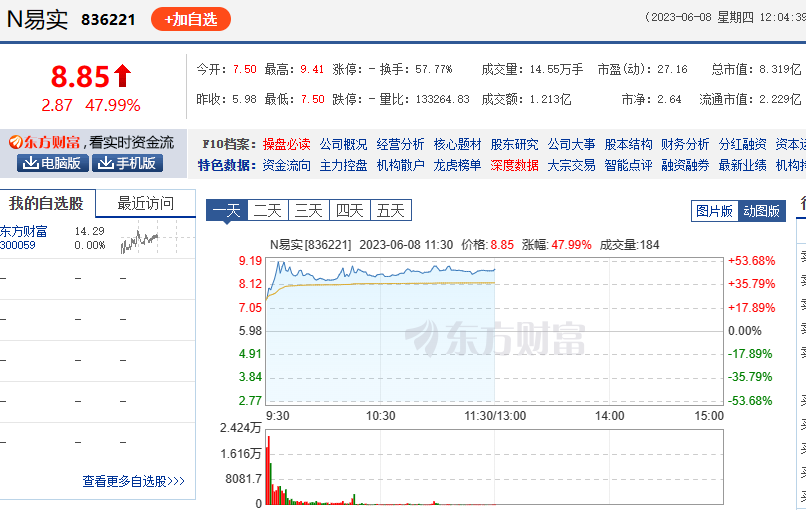Open 操盘必读 link

pyautogui.click(x=286, y=145)
